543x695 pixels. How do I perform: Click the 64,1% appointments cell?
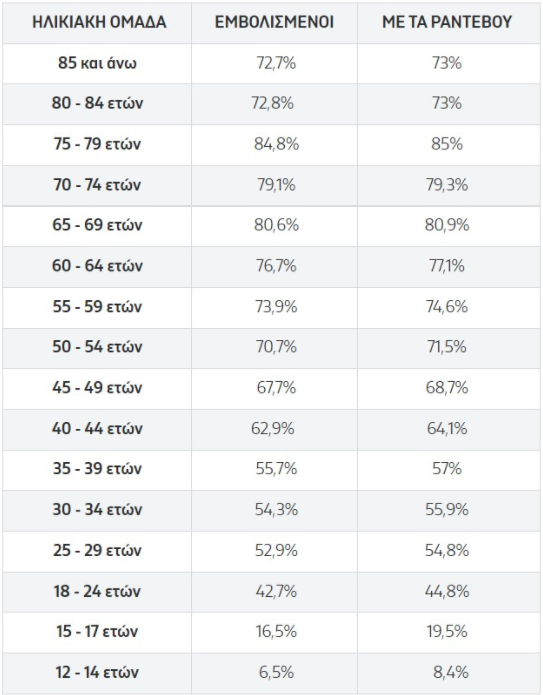[447, 428]
